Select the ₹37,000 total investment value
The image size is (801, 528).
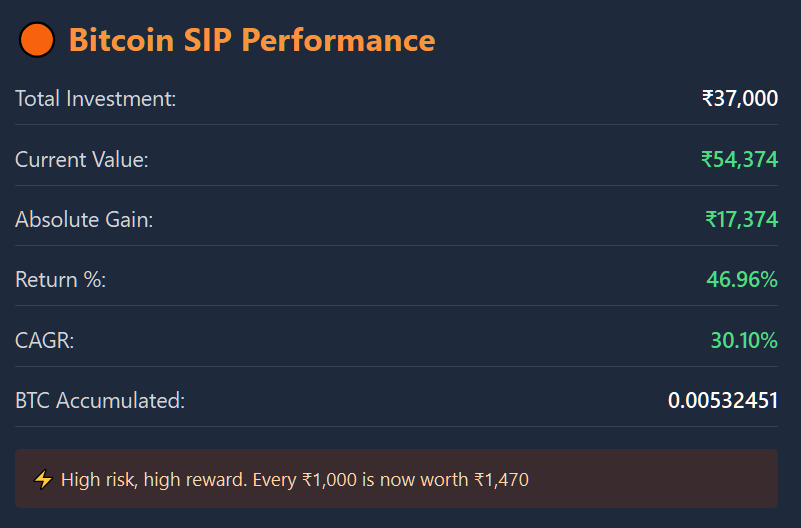coord(740,99)
